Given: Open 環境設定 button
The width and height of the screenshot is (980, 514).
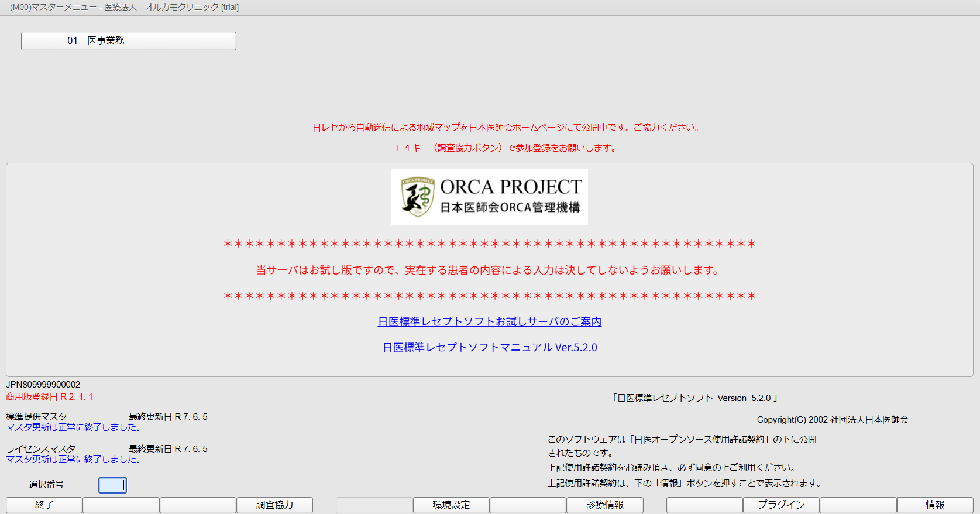Looking at the screenshot, I should coord(451,505).
